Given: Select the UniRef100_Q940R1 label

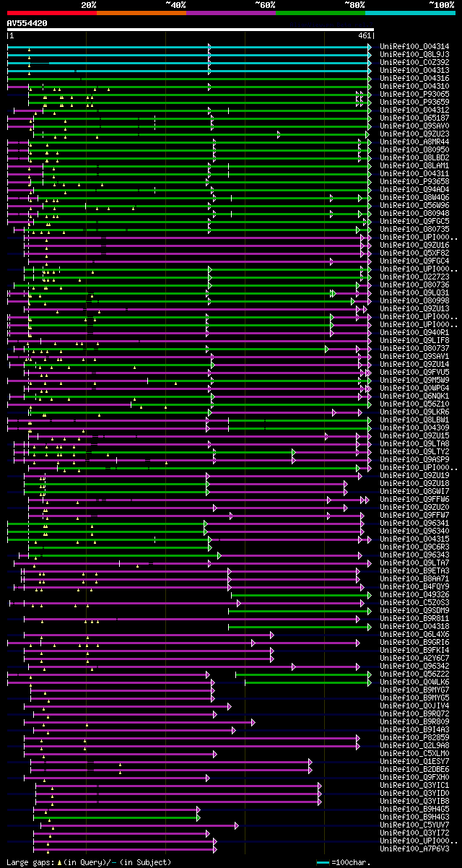Looking at the screenshot, I should [x=414, y=332].
